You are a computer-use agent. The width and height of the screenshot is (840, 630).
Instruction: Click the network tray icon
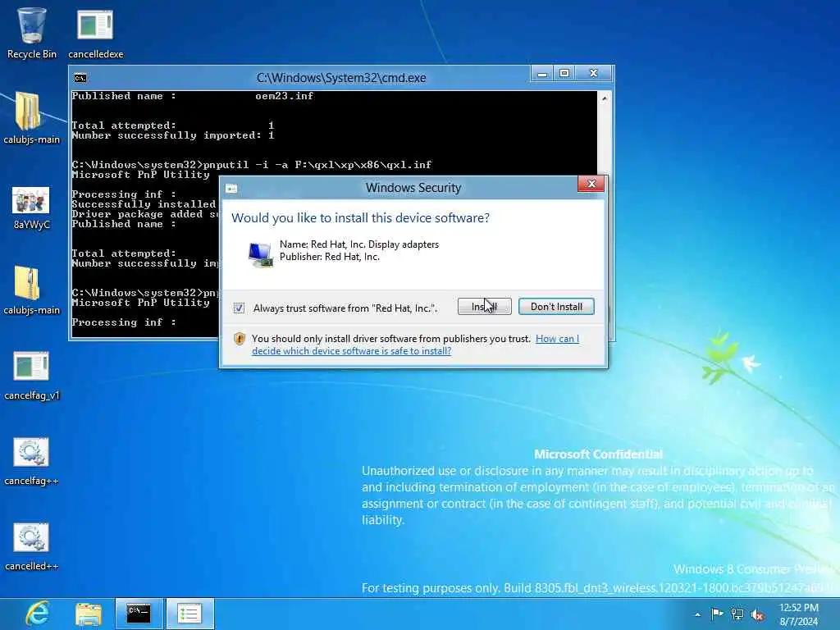(737, 614)
